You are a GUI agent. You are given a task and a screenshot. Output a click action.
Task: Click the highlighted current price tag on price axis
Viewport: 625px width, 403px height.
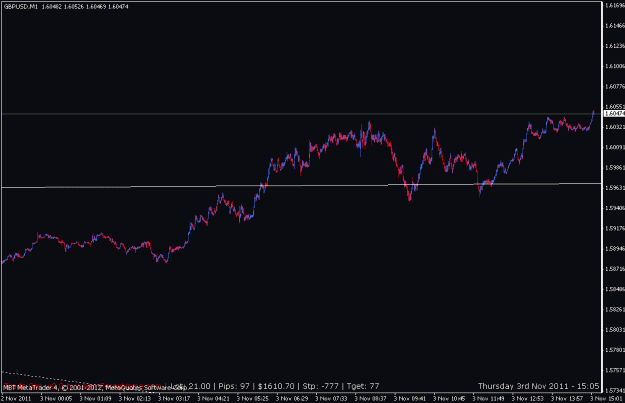tap(615, 114)
